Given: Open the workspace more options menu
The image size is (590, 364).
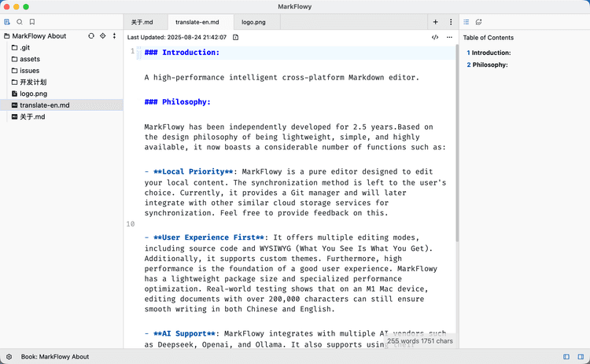Looking at the screenshot, I should 115,36.
